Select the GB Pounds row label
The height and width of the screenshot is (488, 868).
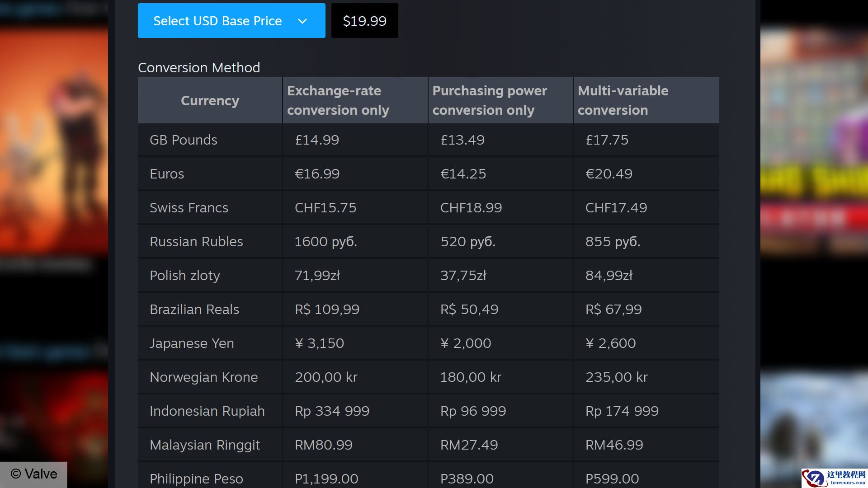click(183, 140)
